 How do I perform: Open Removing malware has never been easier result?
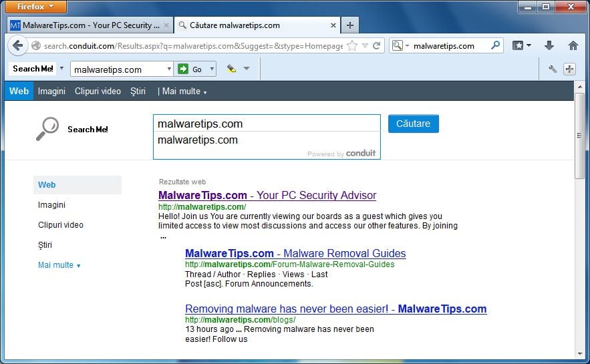(335, 309)
